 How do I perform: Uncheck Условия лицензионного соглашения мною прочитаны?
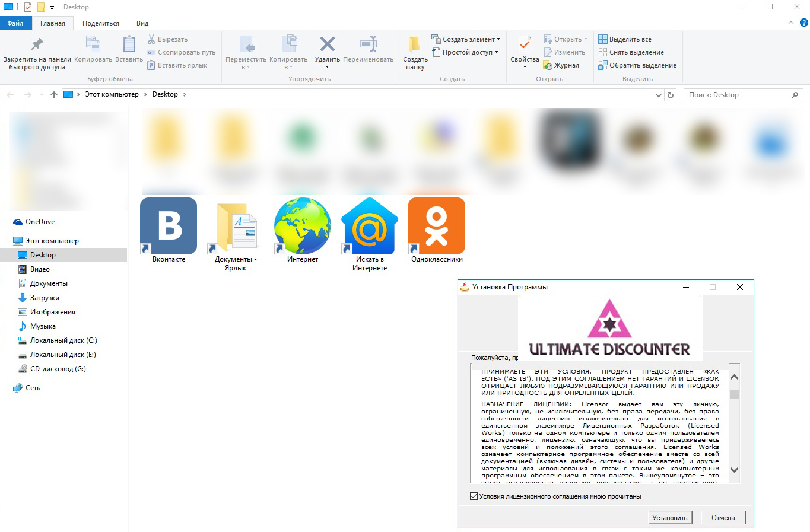(474, 496)
